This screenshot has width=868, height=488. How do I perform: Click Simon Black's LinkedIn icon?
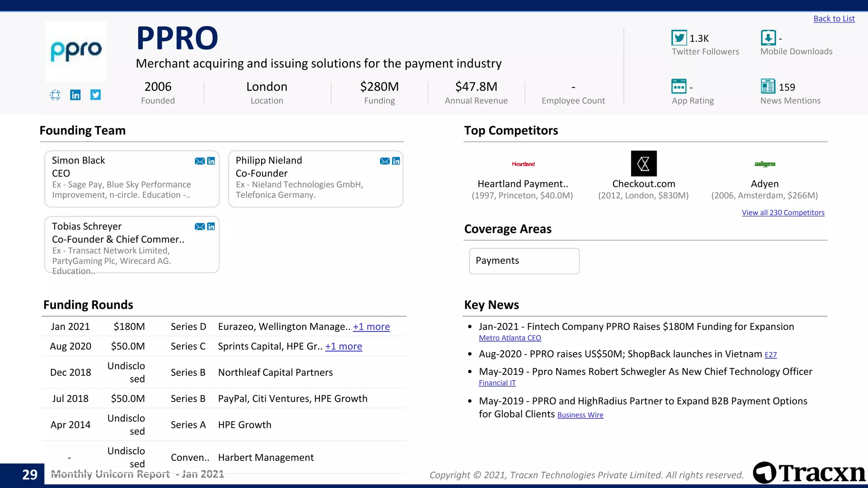point(211,161)
